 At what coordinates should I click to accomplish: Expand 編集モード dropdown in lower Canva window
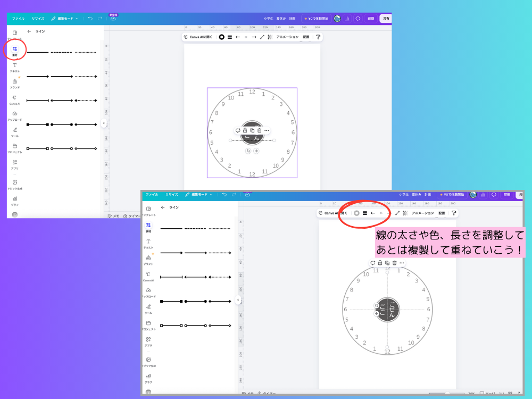(x=199, y=194)
